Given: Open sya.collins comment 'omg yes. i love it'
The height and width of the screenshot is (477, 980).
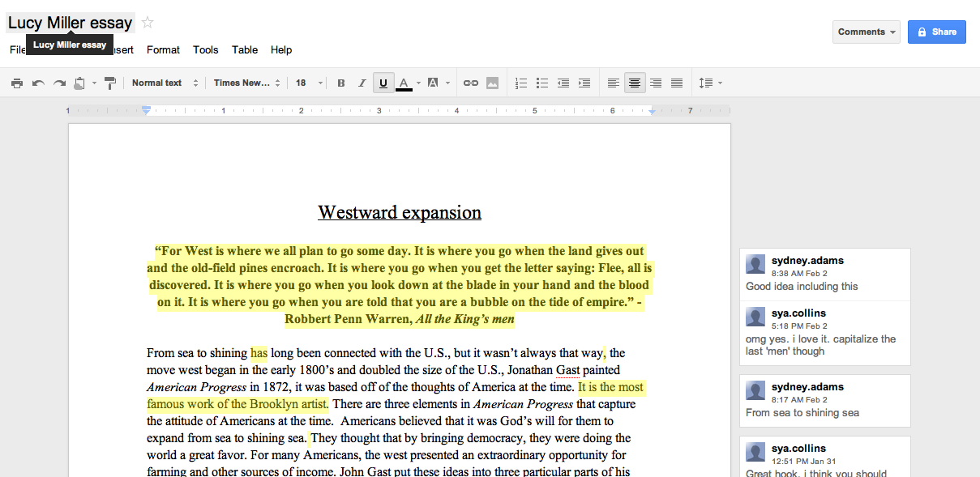Looking at the screenshot, I should click(825, 333).
